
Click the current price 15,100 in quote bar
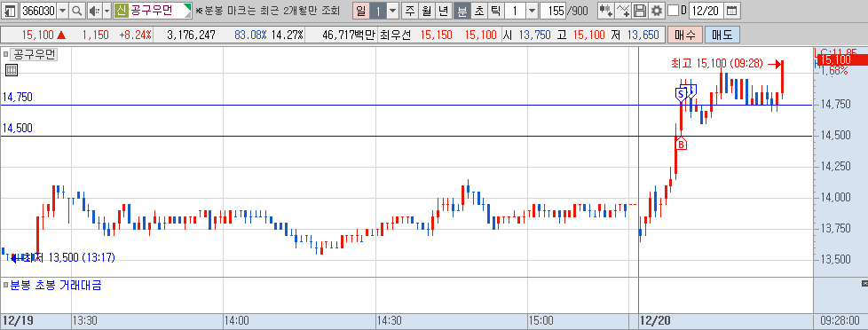pyautogui.click(x=37, y=35)
